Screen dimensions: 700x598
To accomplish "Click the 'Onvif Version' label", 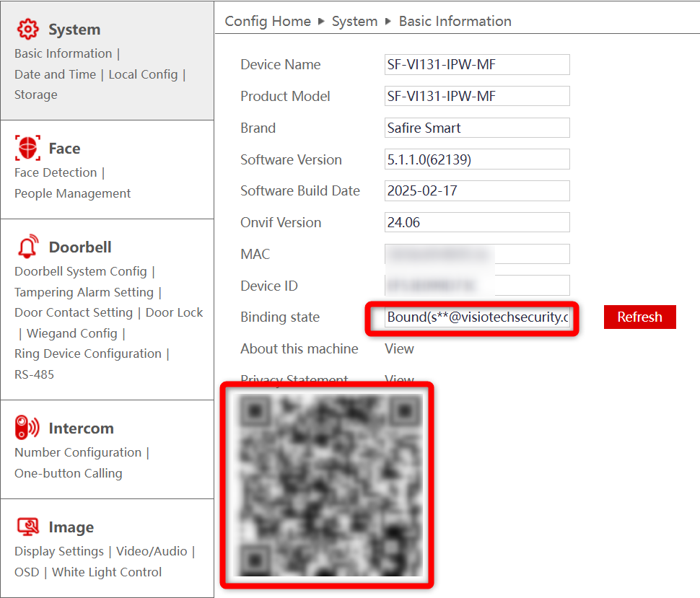I will tap(281, 223).
